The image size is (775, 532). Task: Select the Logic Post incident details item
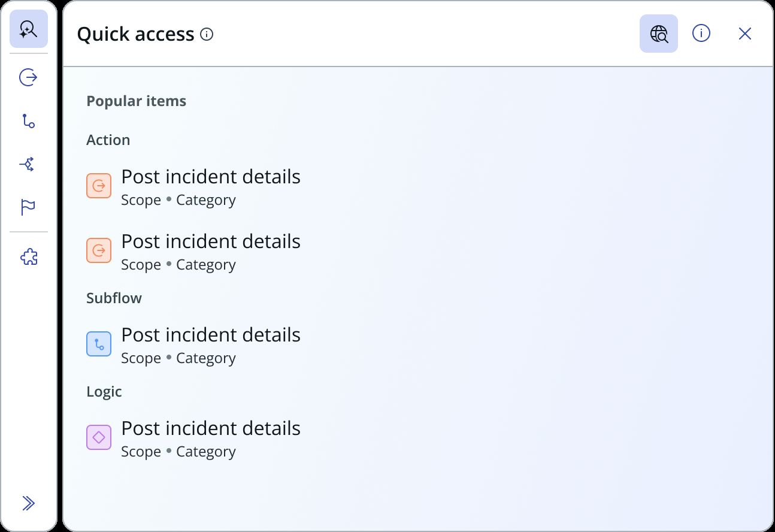pyautogui.click(x=194, y=438)
